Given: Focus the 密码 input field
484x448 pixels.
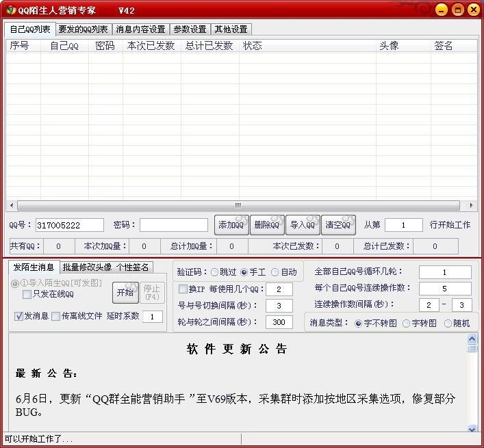Looking at the screenshot, I should point(174,225).
